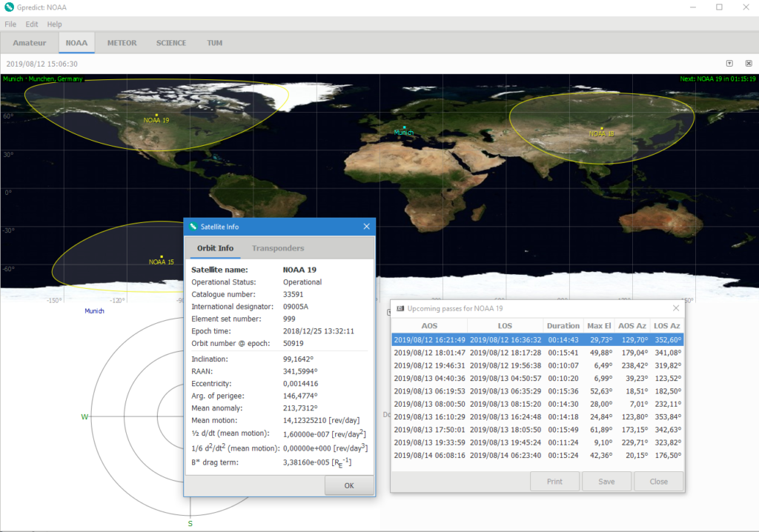Screen dimensions: 759x532
Task: Select pass with AOS 2019/08/13 04:40:36
Action: tap(537, 379)
